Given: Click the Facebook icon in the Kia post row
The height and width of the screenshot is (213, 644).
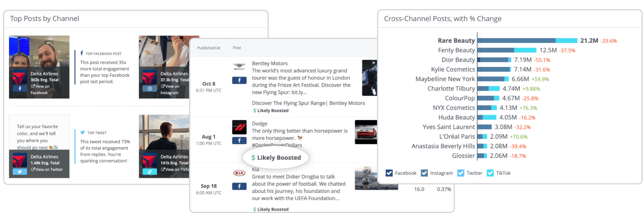Looking at the screenshot, I should [239, 186].
